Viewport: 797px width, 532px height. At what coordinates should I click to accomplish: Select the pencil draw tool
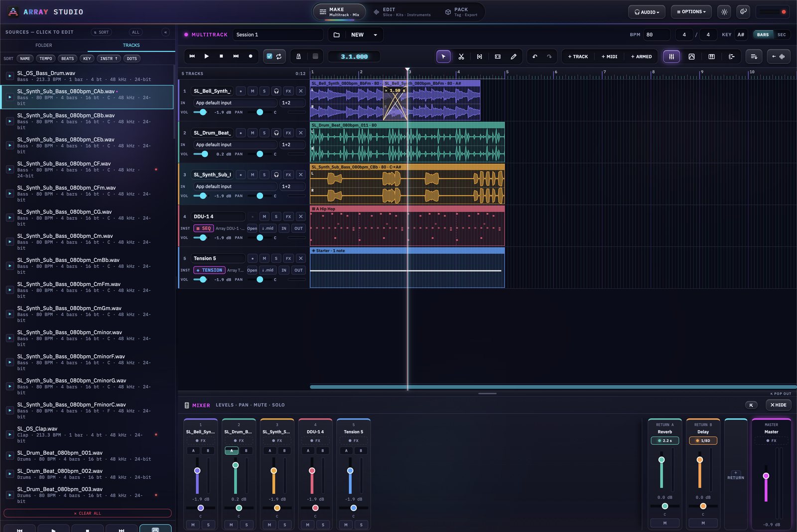[514, 57]
